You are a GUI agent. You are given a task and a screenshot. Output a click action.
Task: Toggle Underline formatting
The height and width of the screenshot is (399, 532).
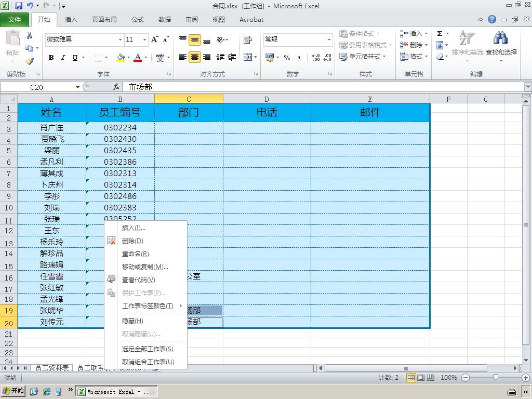point(75,57)
